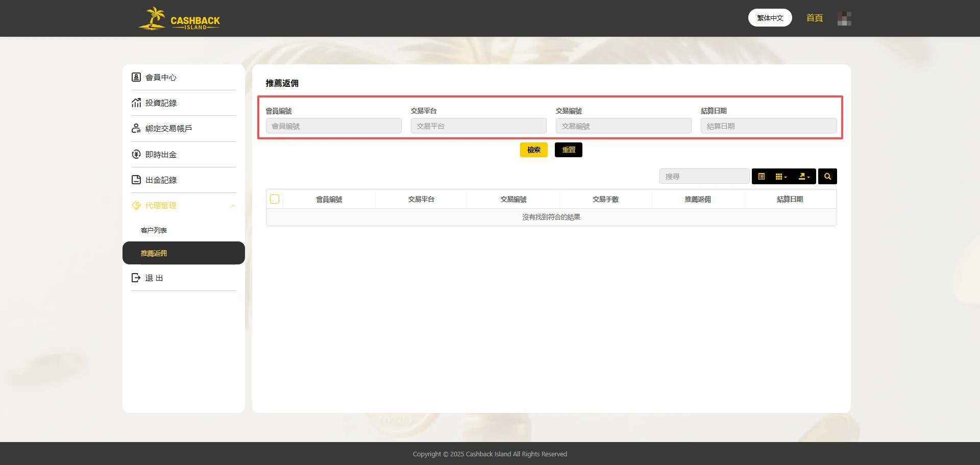Click the table search magnifier icon
This screenshot has width=980, height=465.
click(x=827, y=176)
